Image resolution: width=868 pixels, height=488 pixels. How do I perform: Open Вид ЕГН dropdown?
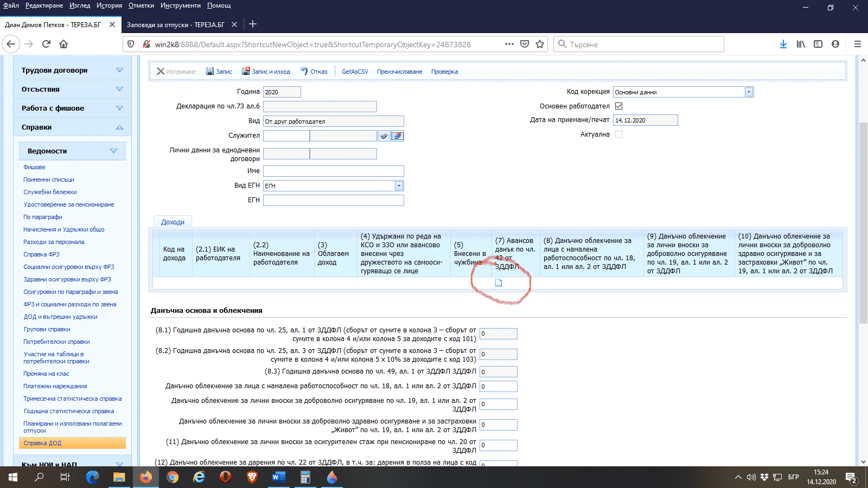tap(399, 185)
